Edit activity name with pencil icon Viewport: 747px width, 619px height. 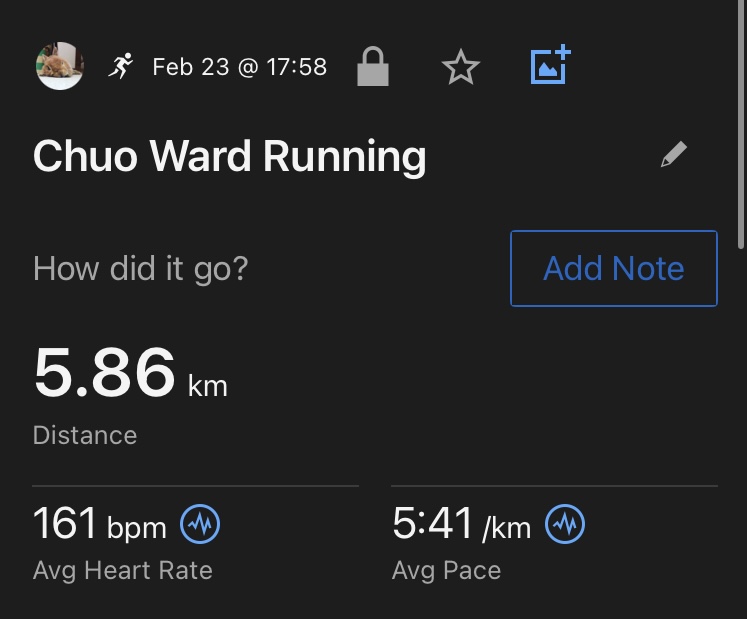(x=674, y=154)
